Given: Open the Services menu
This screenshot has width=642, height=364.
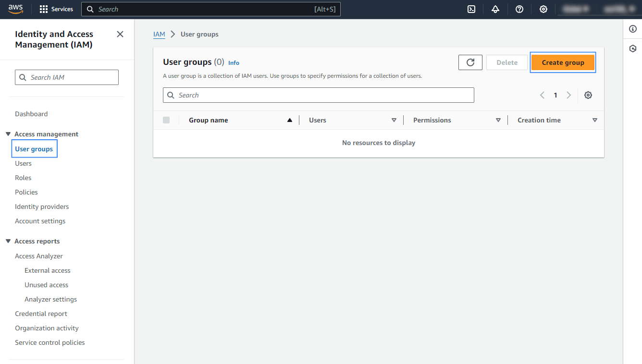Looking at the screenshot, I should coord(56,9).
